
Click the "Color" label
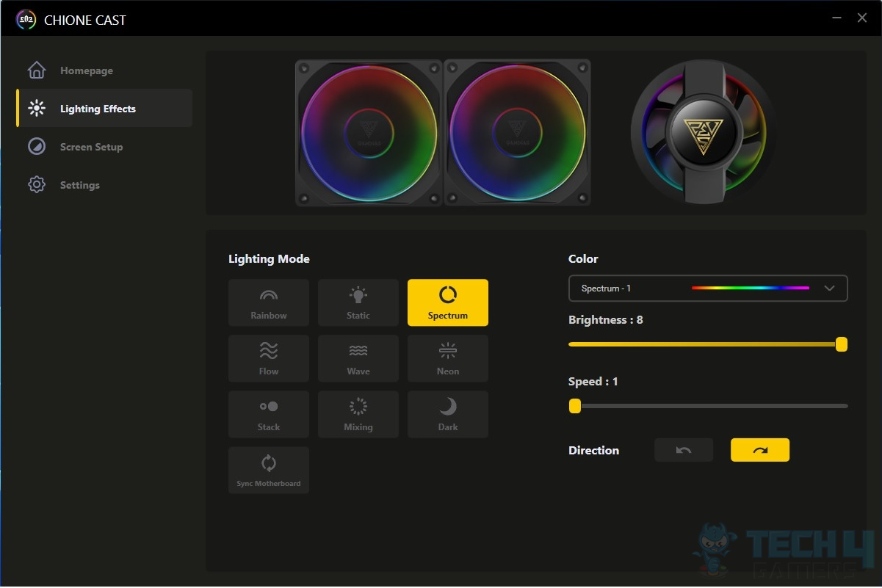click(583, 259)
